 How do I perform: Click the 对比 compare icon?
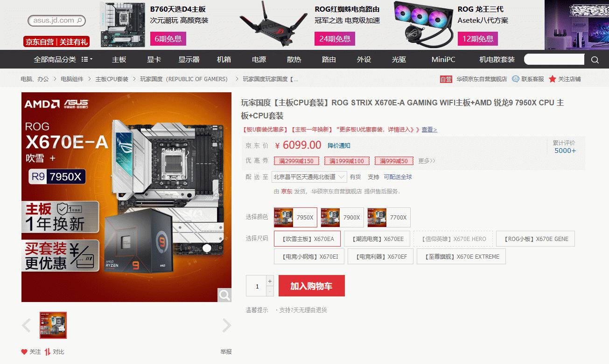point(48,352)
